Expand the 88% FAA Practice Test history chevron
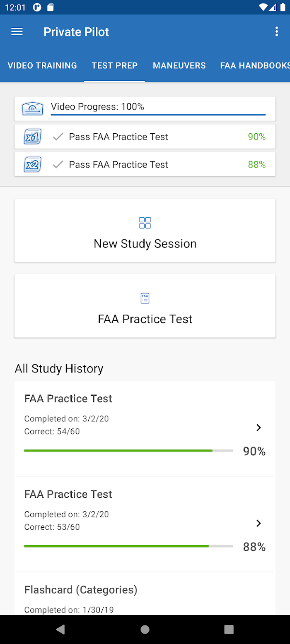290x644 pixels. click(259, 523)
